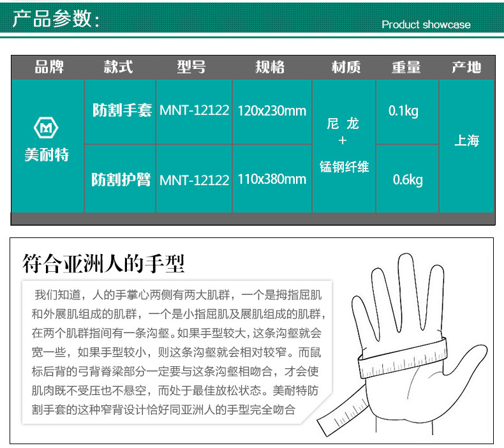
Task: Click MNT-12122 in the 防割手套 row
Action: pyautogui.click(x=194, y=110)
